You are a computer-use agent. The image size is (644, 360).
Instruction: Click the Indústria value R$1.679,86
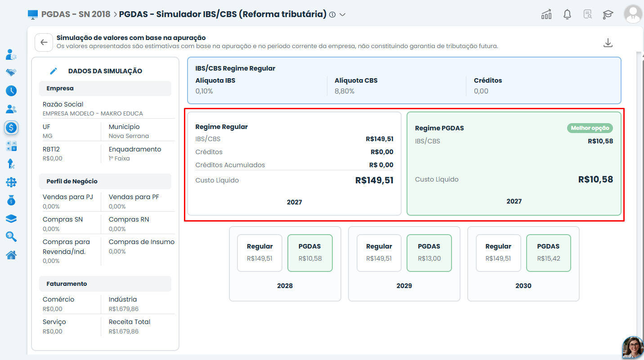click(124, 309)
